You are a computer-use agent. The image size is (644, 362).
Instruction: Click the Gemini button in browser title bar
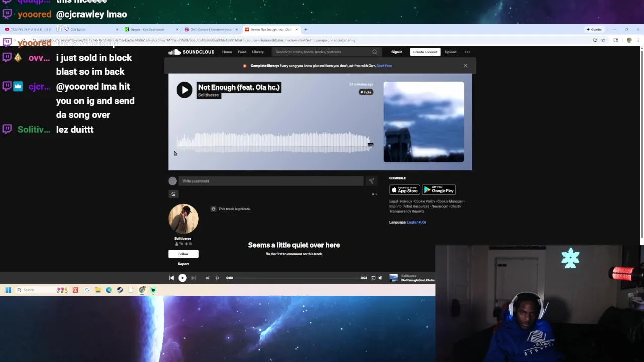594,29
